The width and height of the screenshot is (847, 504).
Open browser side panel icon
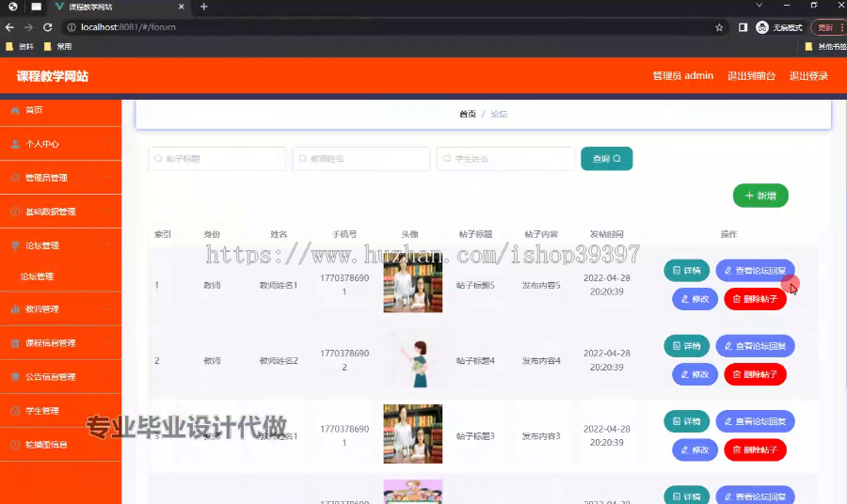(x=743, y=27)
